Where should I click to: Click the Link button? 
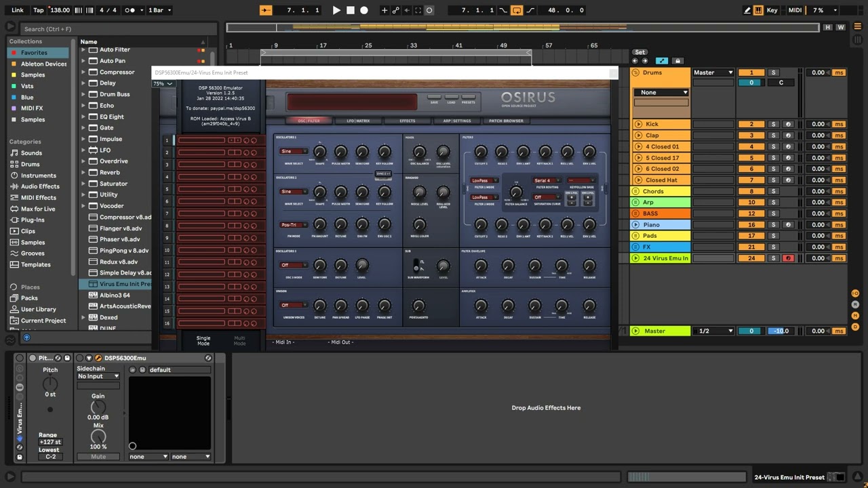(17, 10)
